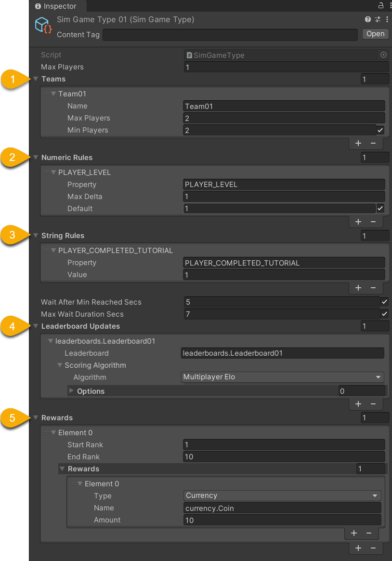The width and height of the screenshot is (392, 561).
Task: Click the drag handle beside Team01
Action: click(x=47, y=94)
